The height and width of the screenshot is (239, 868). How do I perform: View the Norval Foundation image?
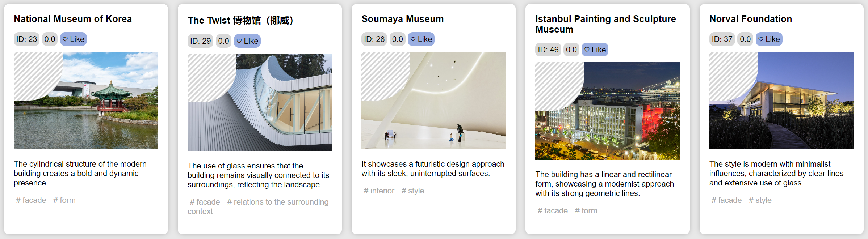[781, 101]
